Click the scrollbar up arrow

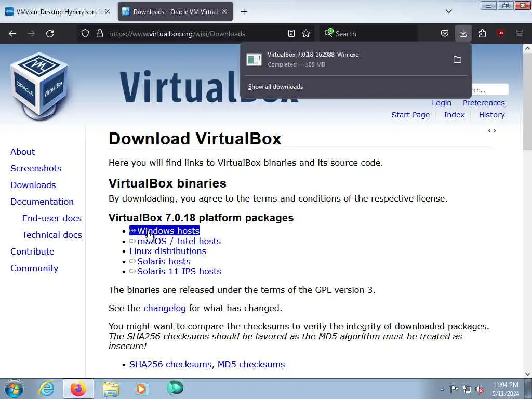(x=527, y=48)
